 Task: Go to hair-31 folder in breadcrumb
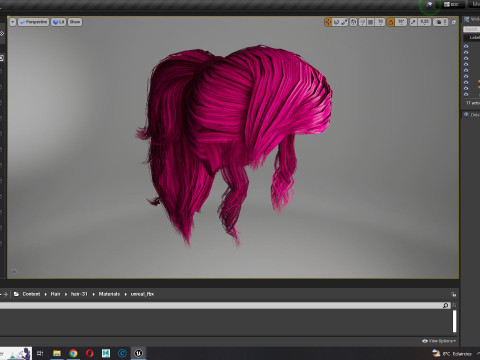click(x=79, y=294)
